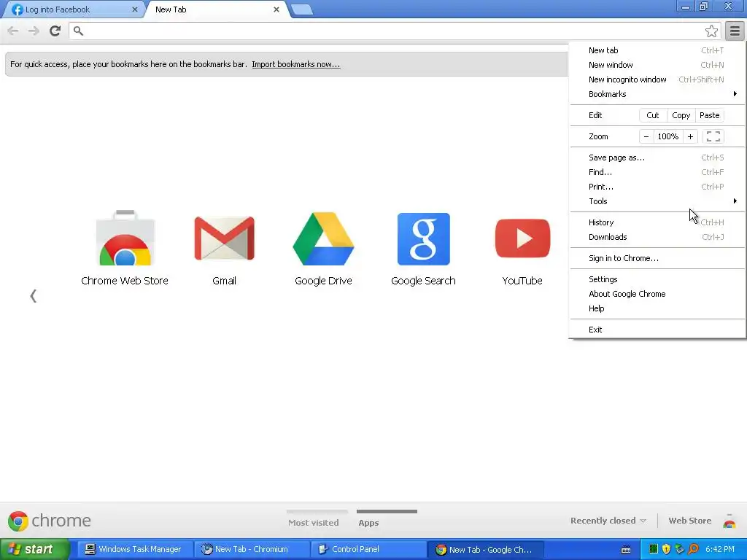Click the Paste button in Edit row

[x=709, y=115]
